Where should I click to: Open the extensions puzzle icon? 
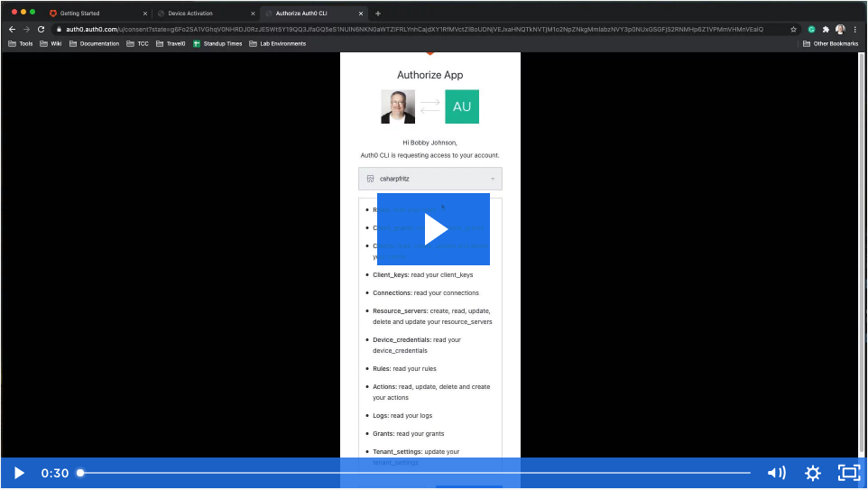826,30
